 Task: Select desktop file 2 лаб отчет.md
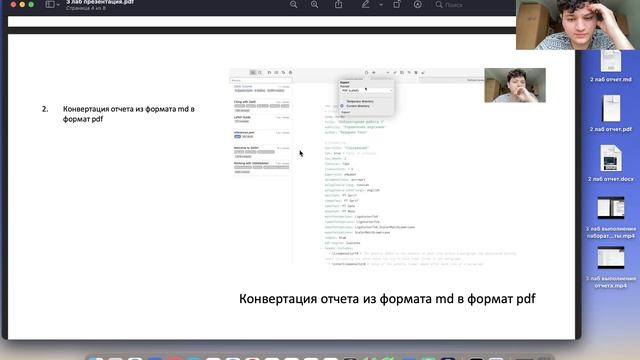(x=611, y=65)
